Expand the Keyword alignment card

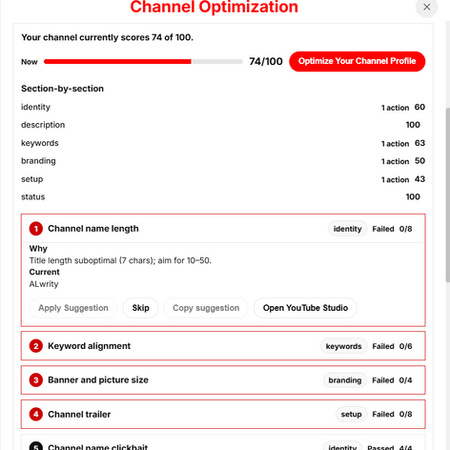(x=223, y=346)
